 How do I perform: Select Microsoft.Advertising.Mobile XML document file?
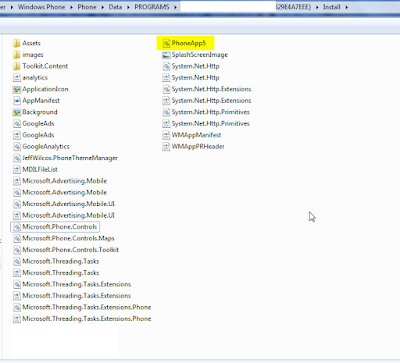[60, 181]
